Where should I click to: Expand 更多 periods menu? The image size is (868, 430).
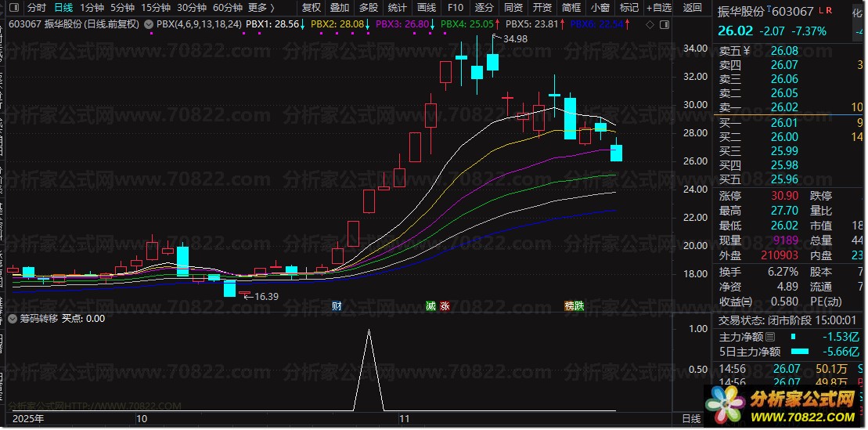coord(261,8)
